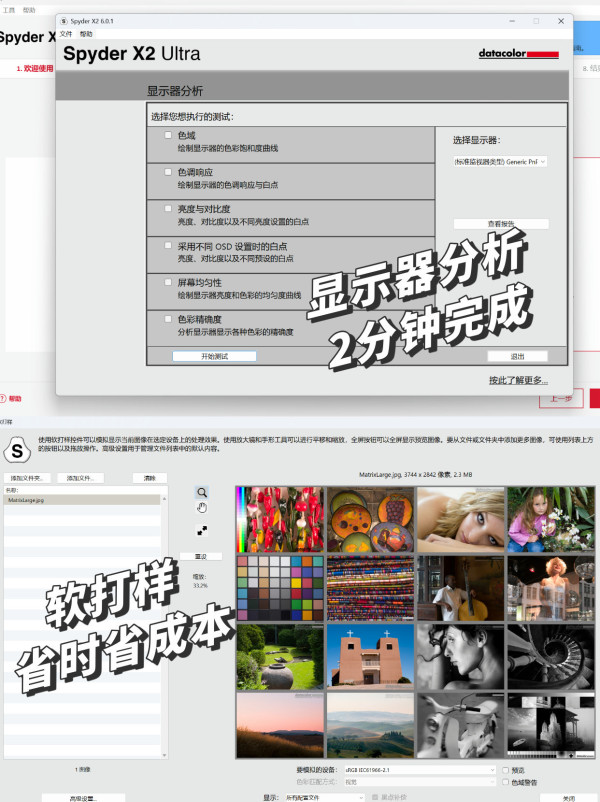Open the 文件 menu
600x802 pixels.
click(66, 34)
